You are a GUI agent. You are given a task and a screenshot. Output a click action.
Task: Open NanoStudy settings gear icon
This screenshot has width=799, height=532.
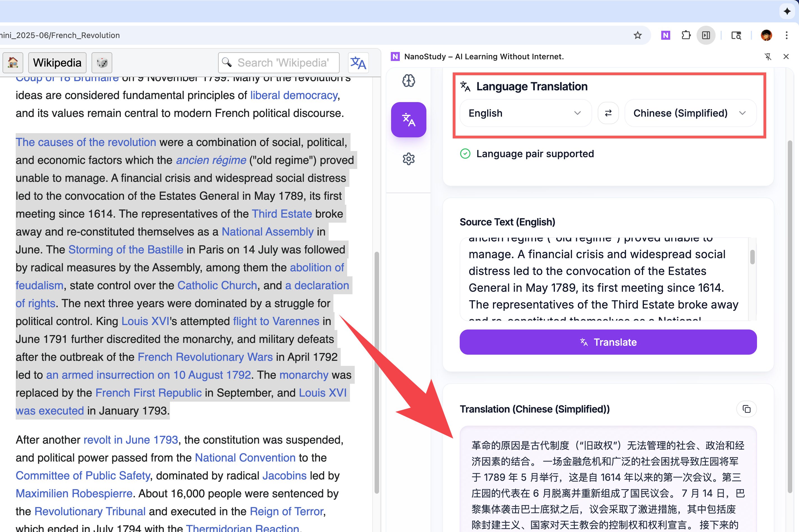tap(408, 159)
